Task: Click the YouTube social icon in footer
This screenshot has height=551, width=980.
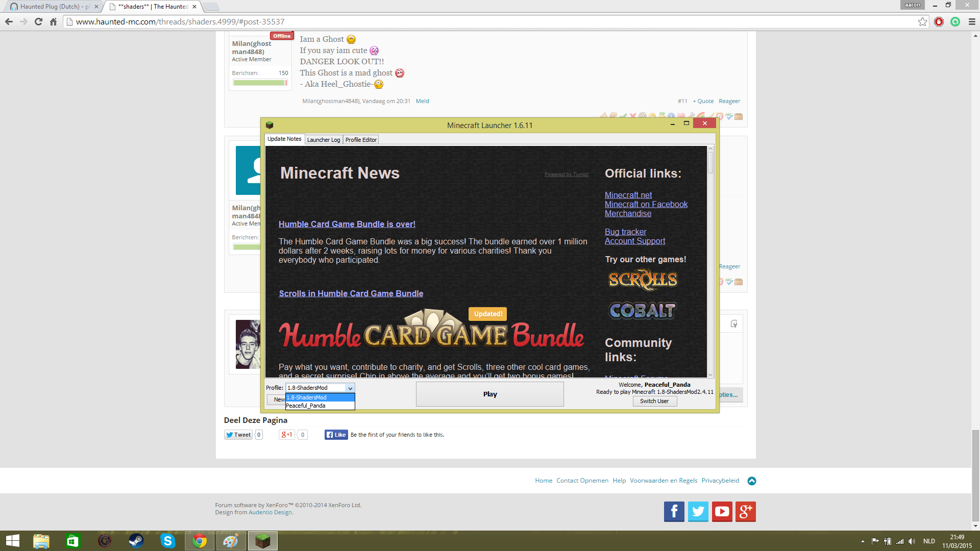Action: (722, 511)
